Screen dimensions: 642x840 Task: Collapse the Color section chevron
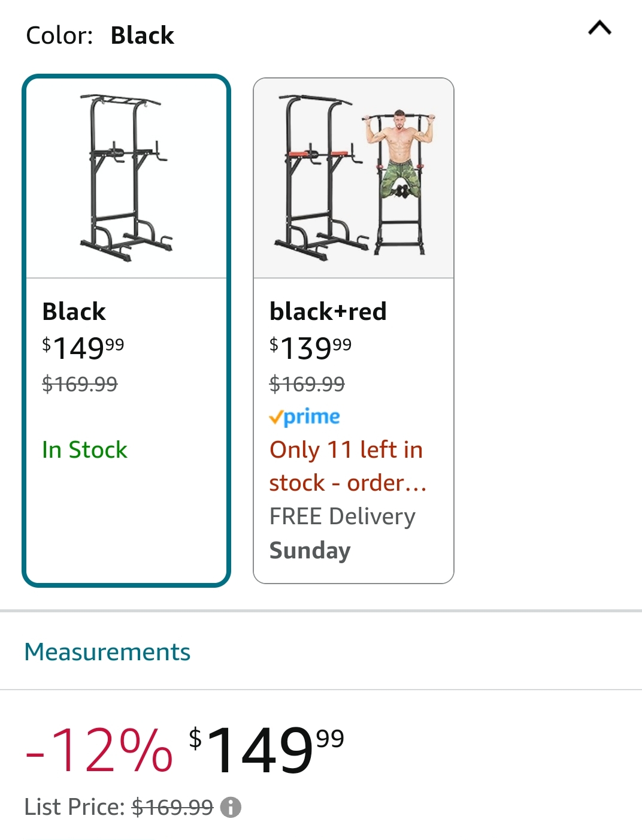599,28
